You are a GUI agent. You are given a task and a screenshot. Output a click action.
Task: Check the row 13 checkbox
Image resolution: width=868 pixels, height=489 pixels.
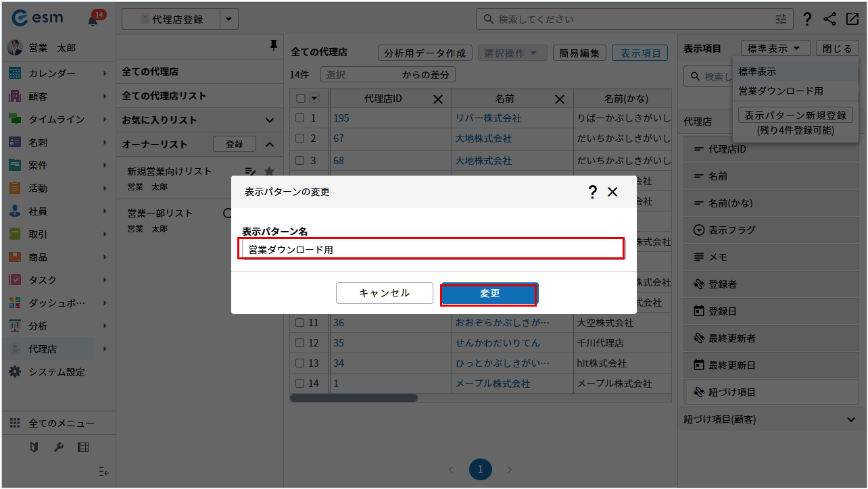click(x=300, y=363)
